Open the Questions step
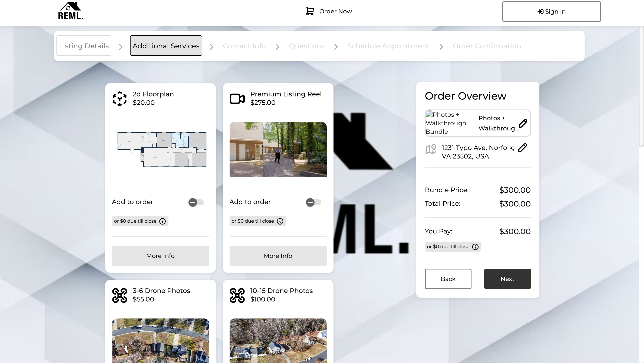This screenshot has width=644, height=363. pos(306,46)
